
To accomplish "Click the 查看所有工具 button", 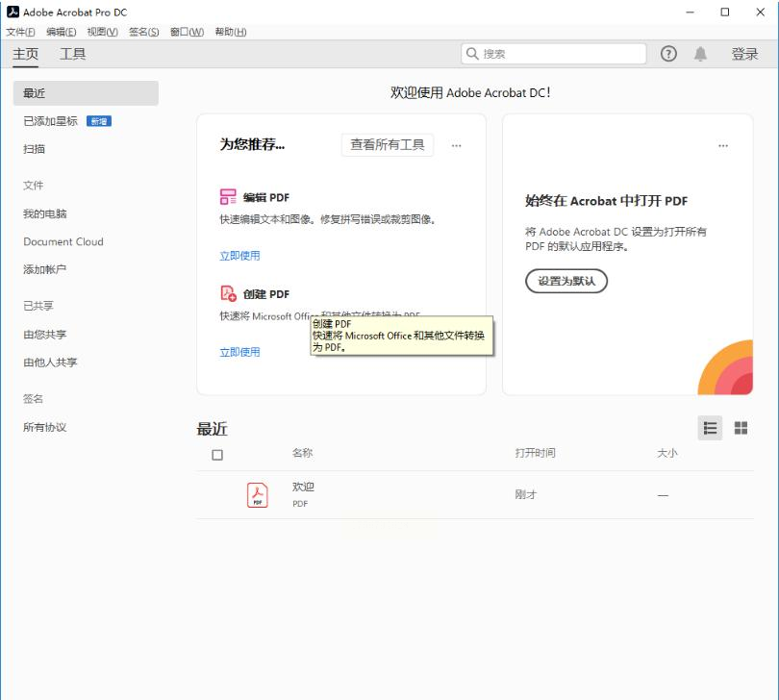I will tap(388, 144).
